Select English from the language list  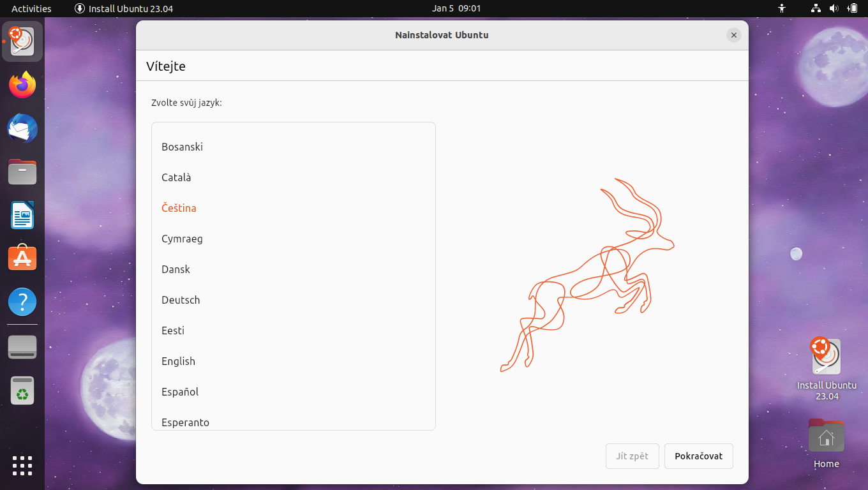(x=294, y=361)
